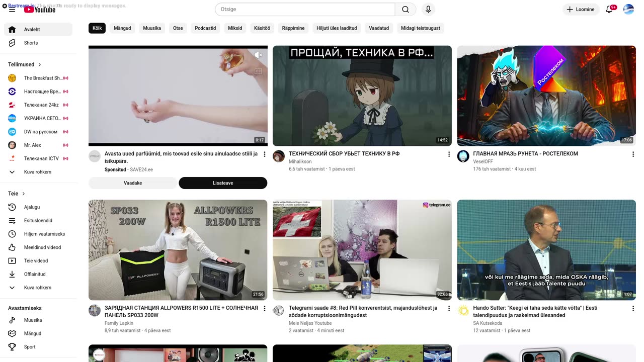The image size is (644, 362).
Task: Open options for ТЕХНИЧЕСКИЙ СБОР video
Action: 449,154
